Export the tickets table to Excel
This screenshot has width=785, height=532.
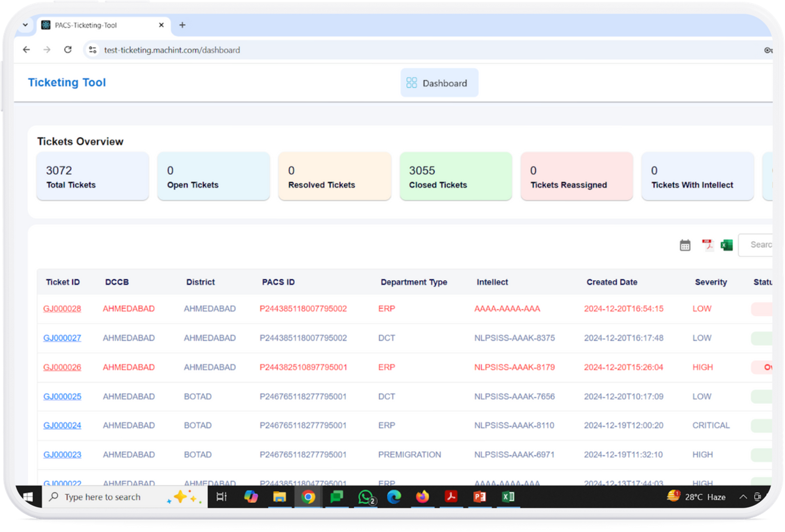pyautogui.click(x=727, y=245)
